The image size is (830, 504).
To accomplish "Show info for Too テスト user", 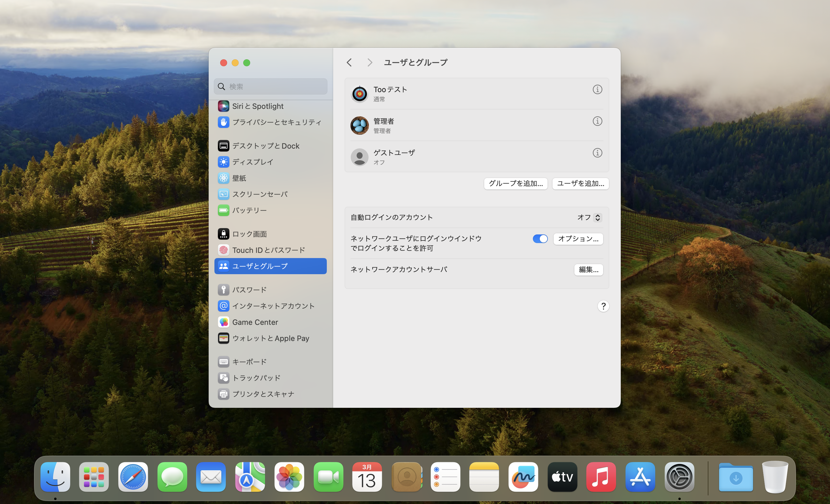I will pos(597,90).
